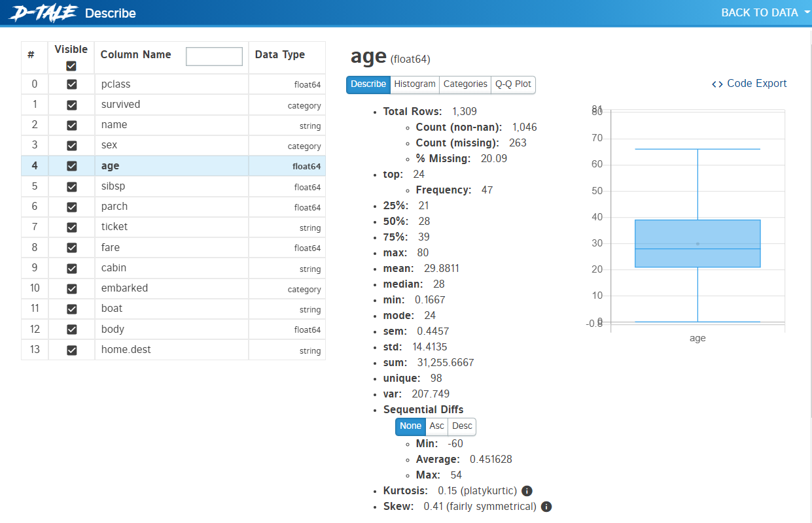Image resolution: width=812 pixels, height=523 pixels.
Task: Click the Kurtosis info icon
Action: [527, 491]
